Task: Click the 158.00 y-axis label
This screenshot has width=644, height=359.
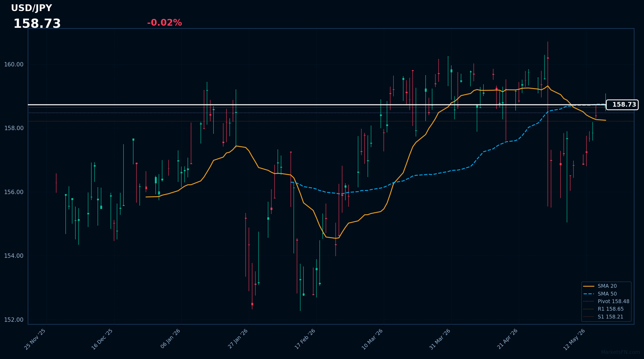Action: pyautogui.click(x=14, y=128)
